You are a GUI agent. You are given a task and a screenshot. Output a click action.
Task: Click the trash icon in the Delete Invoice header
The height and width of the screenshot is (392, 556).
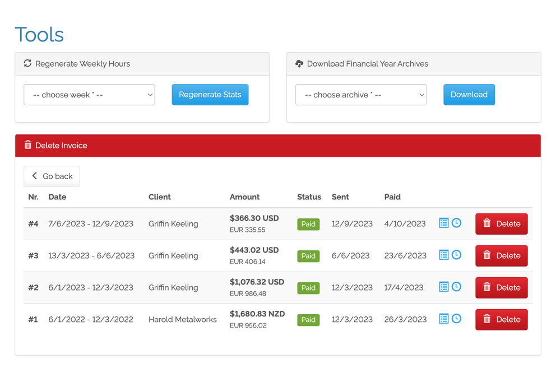27,145
